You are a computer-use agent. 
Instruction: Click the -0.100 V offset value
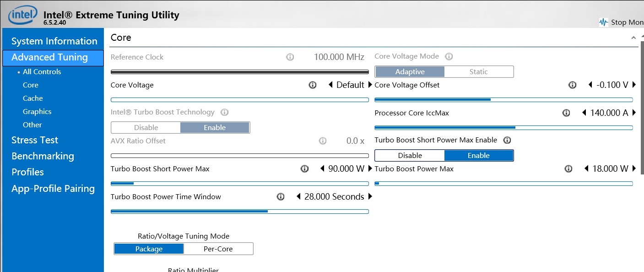(612, 85)
